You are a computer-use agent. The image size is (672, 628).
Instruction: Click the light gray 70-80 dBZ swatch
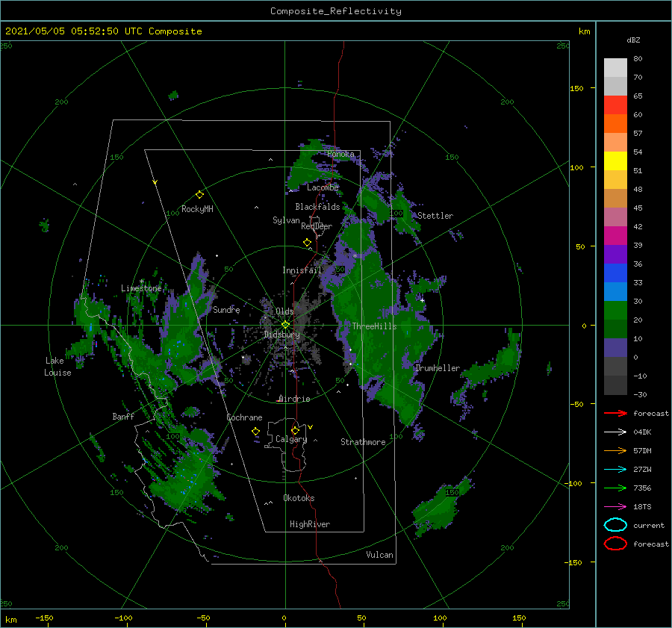pyautogui.click(x=615, y=67)
